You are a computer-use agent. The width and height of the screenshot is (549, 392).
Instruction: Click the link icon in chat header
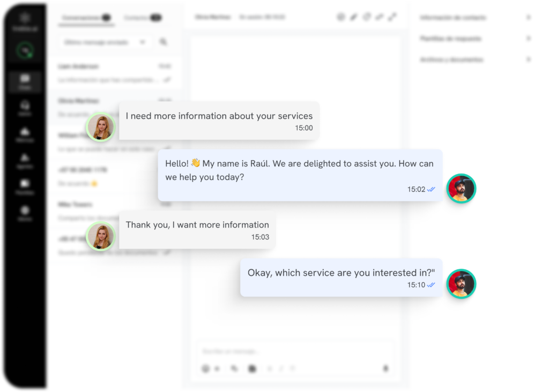click(x=380, y=17)
